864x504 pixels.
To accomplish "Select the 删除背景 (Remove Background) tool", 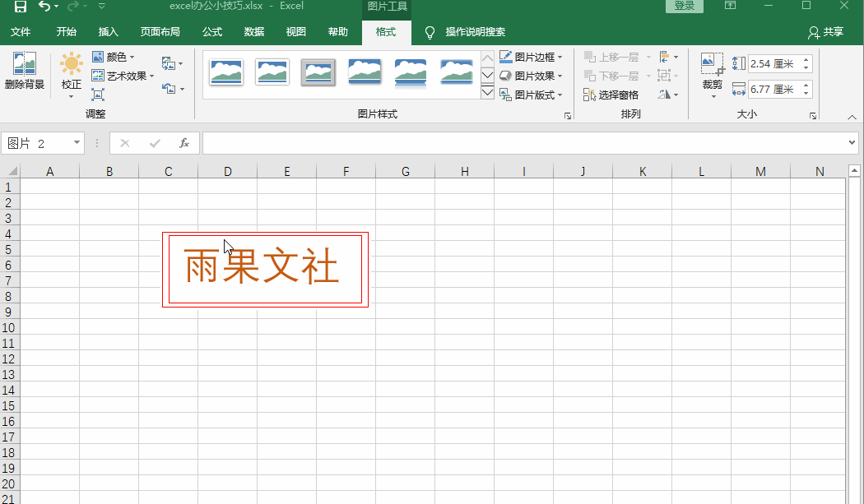I will (x=24, y=74).
